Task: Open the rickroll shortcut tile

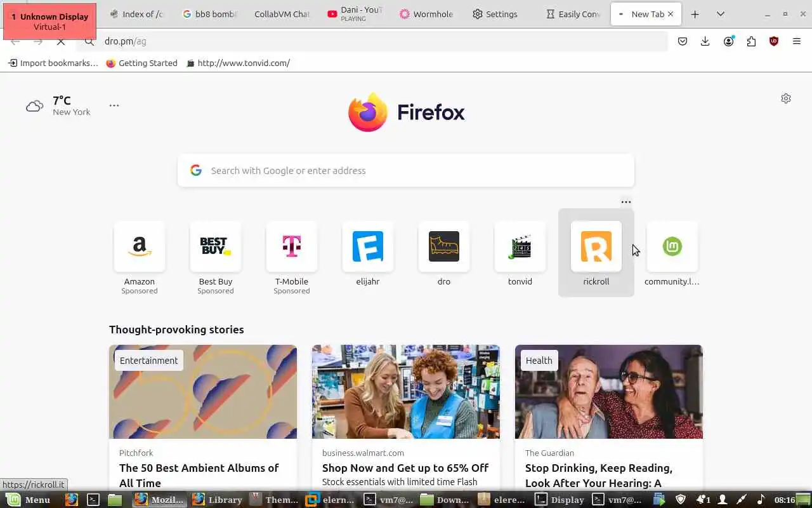Action: point(596,253)
